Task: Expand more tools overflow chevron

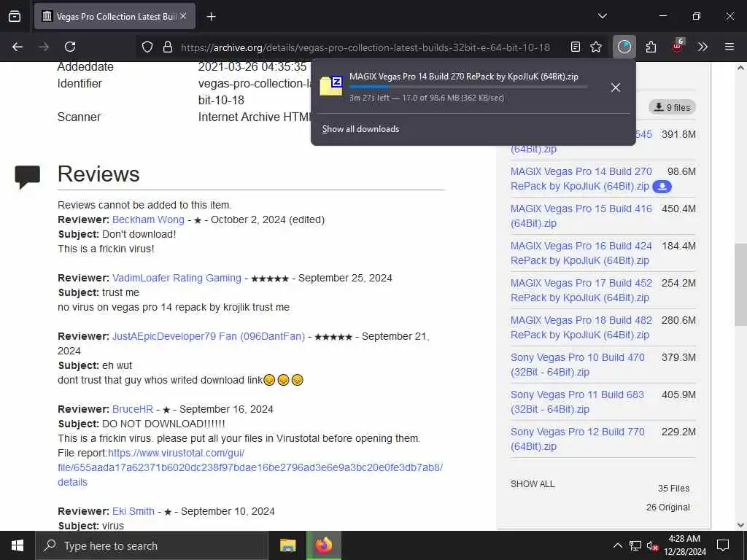Action: 703,47
